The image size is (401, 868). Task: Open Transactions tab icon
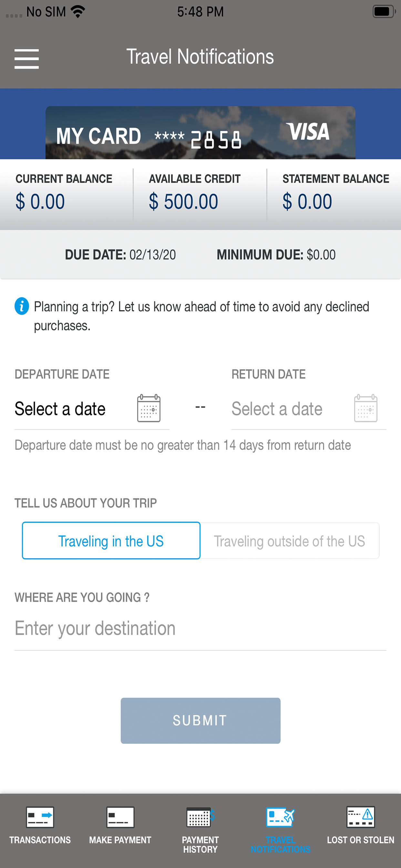point(40,817)
